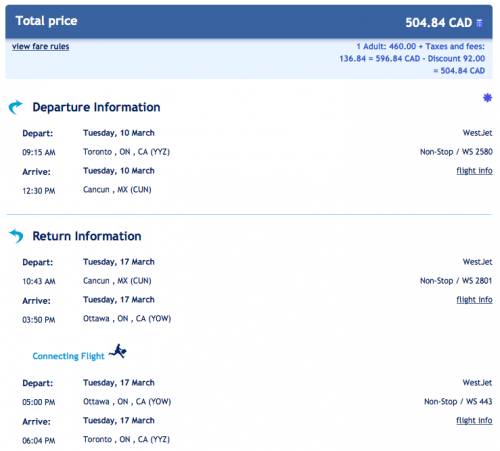
Task: Select the fare breakdown text with discount
Action: [412, 58]
